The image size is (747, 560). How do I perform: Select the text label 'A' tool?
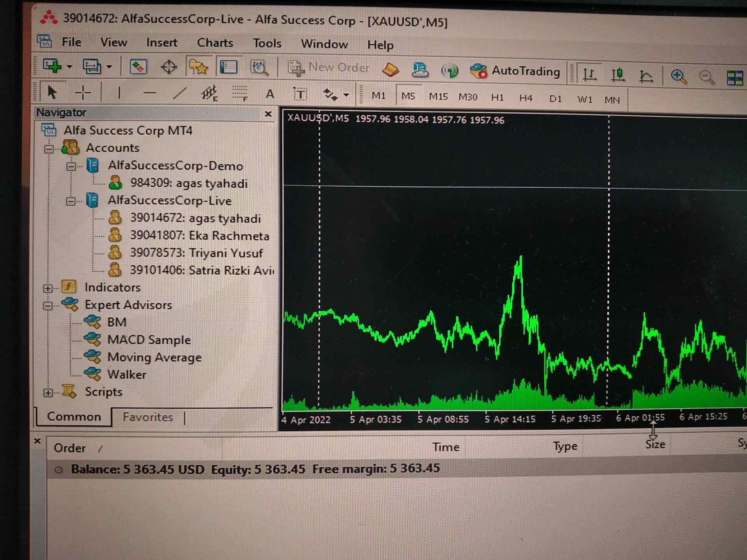(x=270, y=94)
